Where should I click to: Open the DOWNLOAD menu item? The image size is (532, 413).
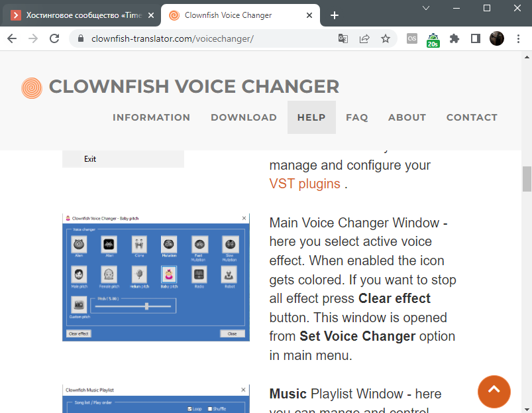tap(244, 117)
